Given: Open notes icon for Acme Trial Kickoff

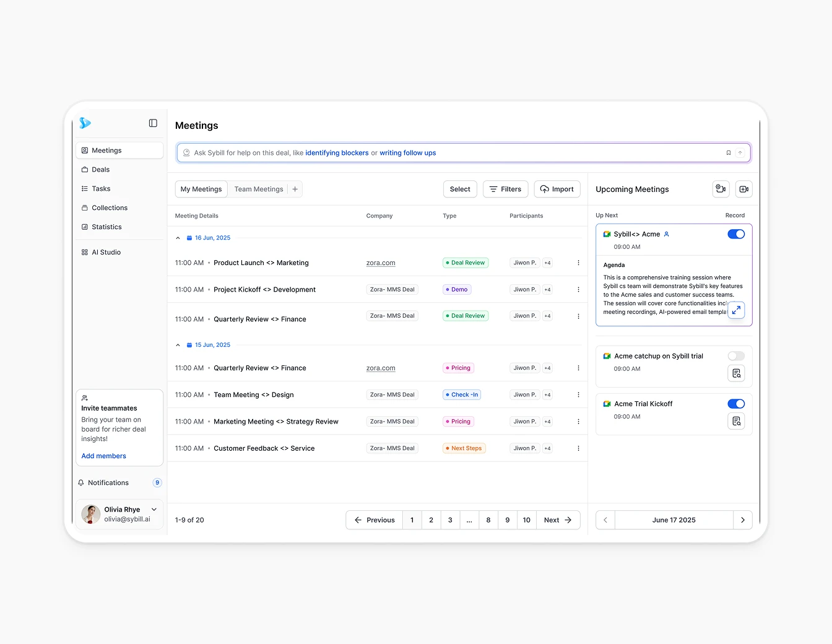Looking at the screenshot, I should tap(736, 421).
